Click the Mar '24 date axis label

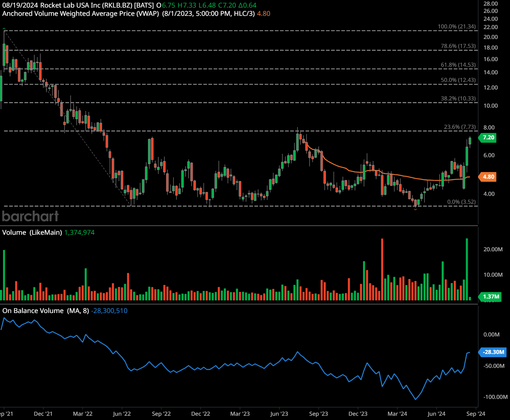[x=397, y=414]
